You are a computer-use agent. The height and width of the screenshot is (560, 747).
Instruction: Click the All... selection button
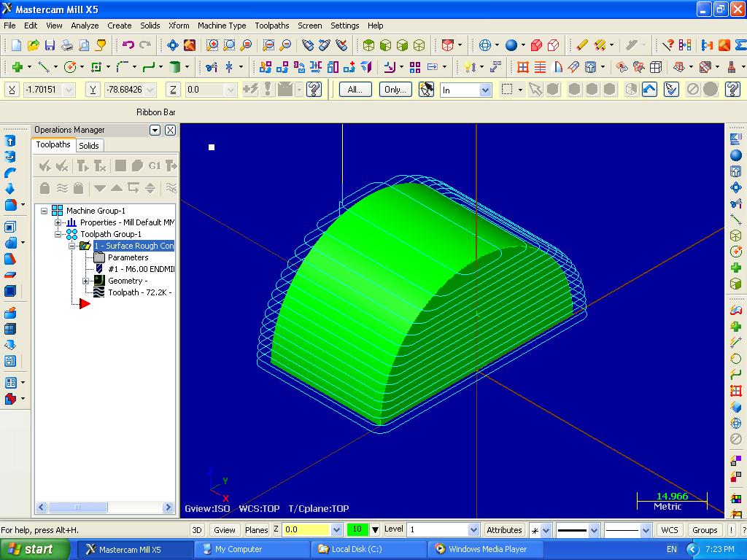click(x=355, y=90)
